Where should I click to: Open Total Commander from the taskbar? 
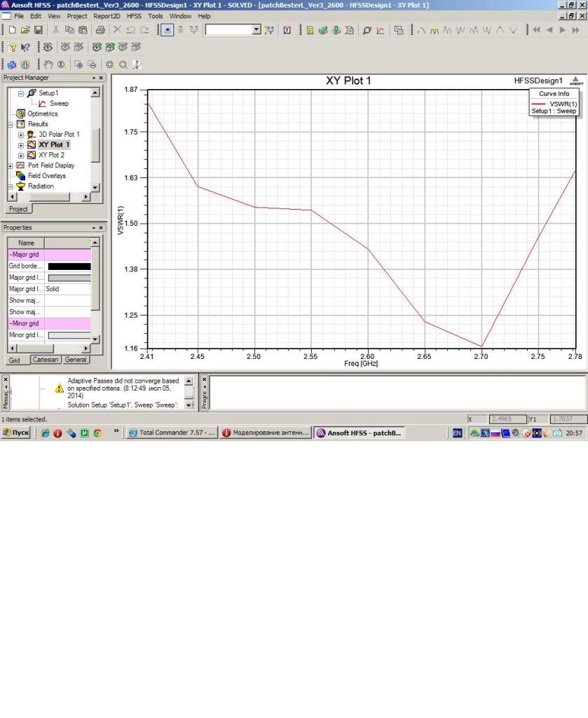click(x=171, y=433)
